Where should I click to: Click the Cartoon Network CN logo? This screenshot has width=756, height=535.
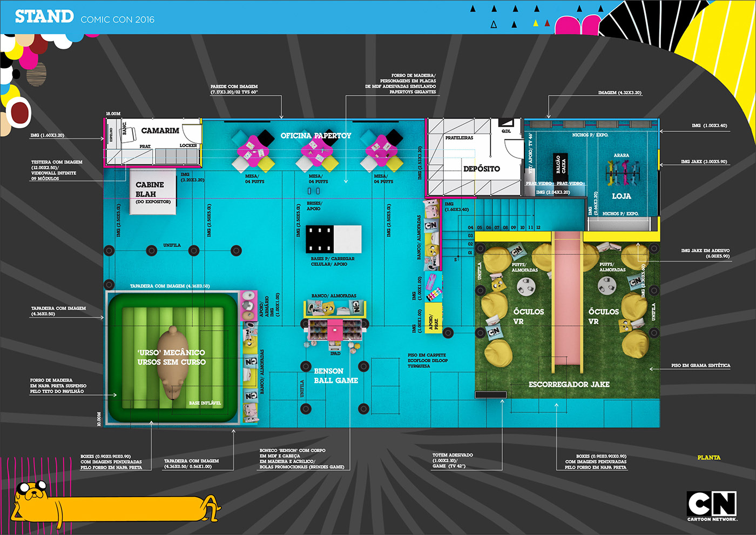click(x=711, y=506)
